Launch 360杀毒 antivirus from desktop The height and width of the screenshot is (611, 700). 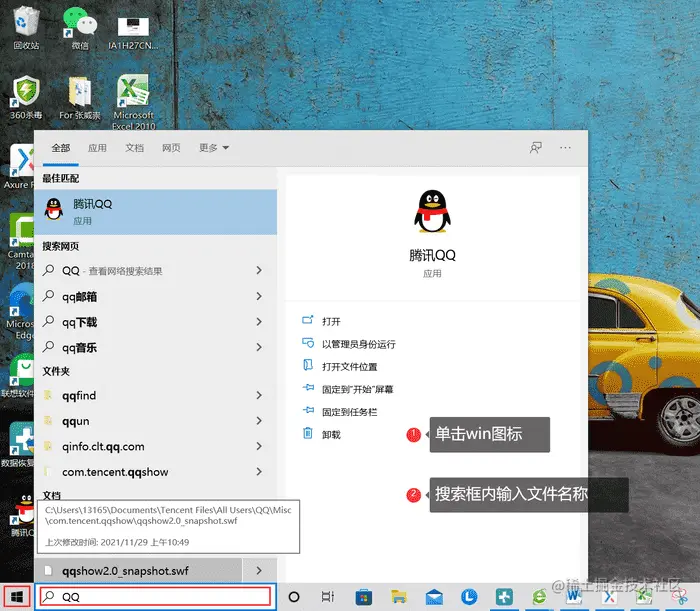click(26, 97)
